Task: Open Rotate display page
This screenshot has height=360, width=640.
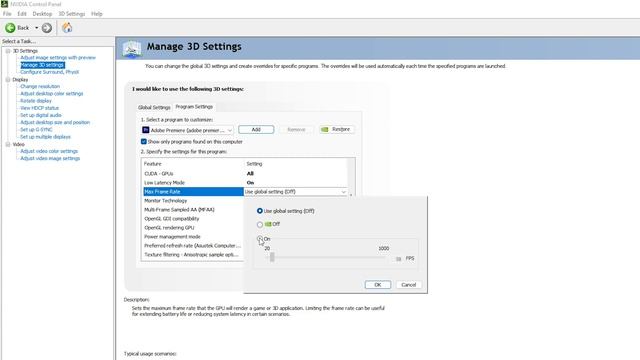Action: (36, 101)
